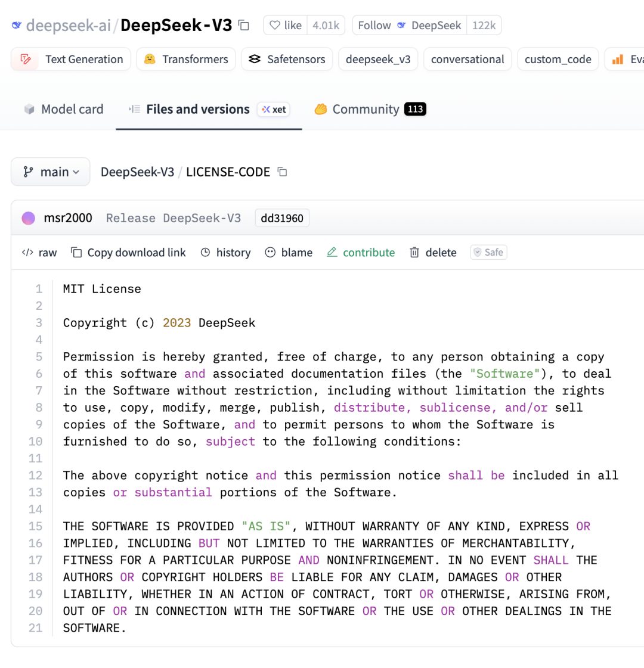Click the history clock icon

(206, 252)
